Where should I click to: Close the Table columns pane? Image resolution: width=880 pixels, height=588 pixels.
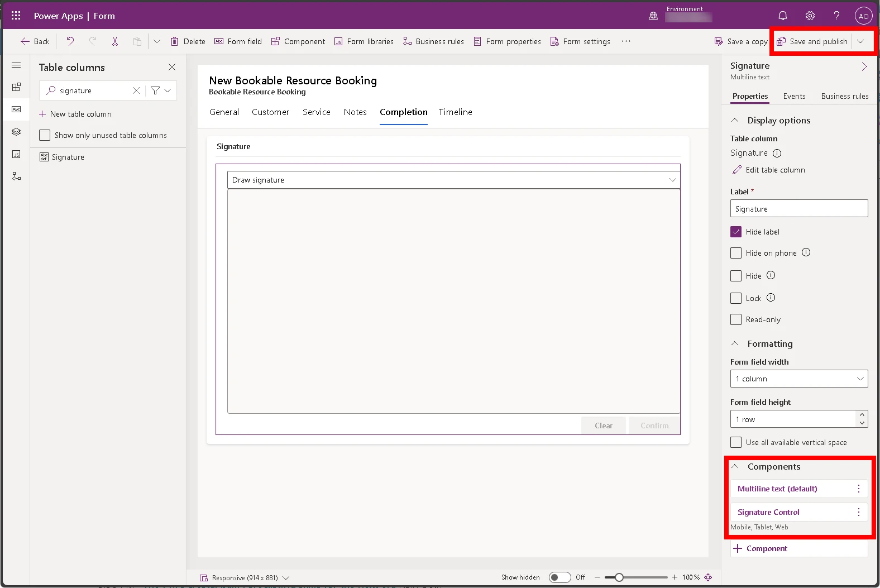click(172, 67)
